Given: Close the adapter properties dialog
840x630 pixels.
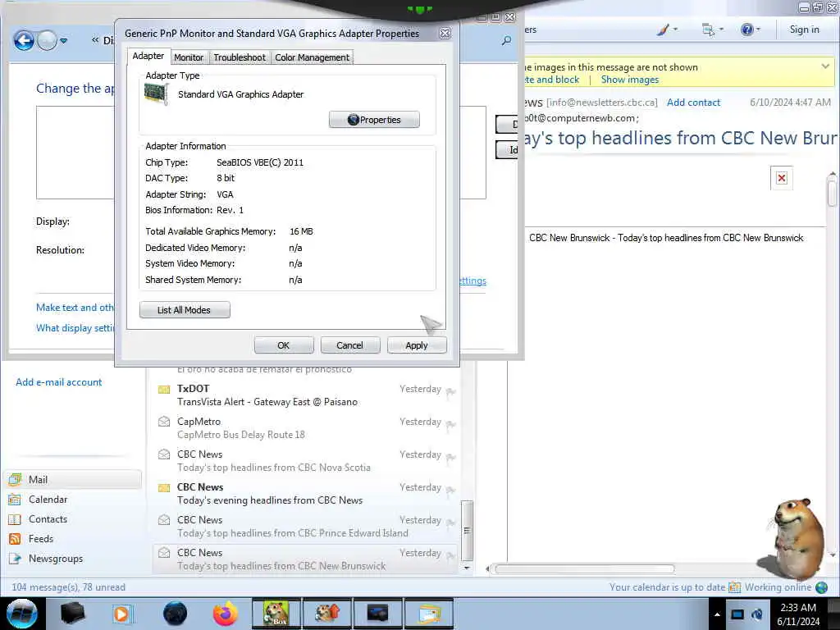Looking at the screenshot, I should pyautogui.click(x=445, y=33).
